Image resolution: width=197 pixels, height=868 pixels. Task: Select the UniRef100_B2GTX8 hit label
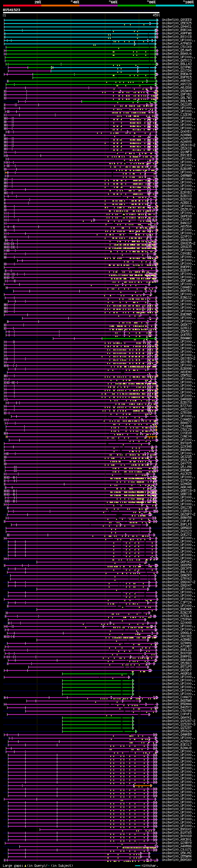pos(177,200)
